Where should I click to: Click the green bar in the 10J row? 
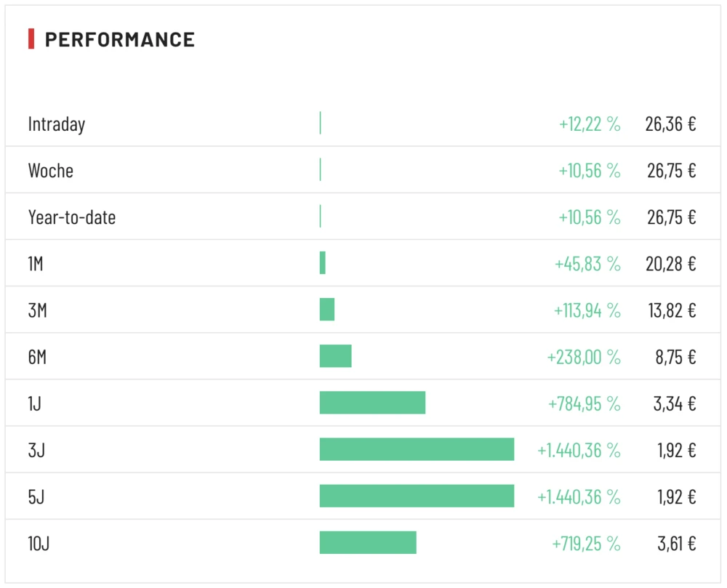368,542
